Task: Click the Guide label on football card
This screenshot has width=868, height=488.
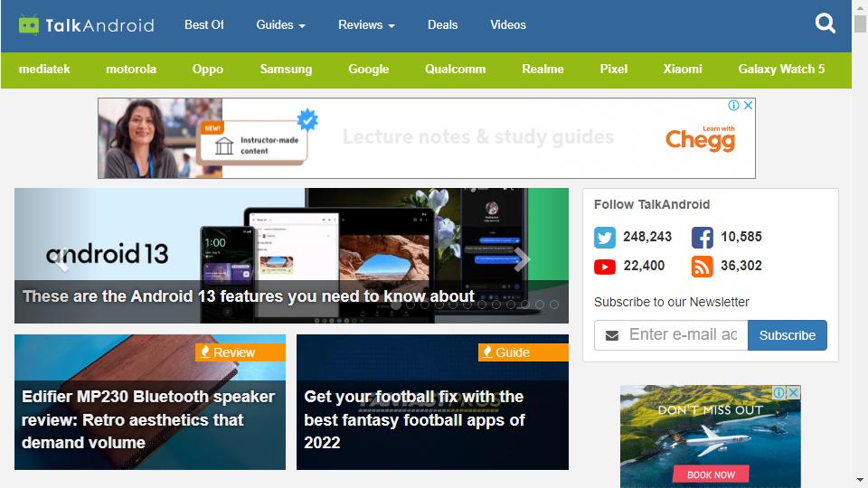Action: [524, 352]
